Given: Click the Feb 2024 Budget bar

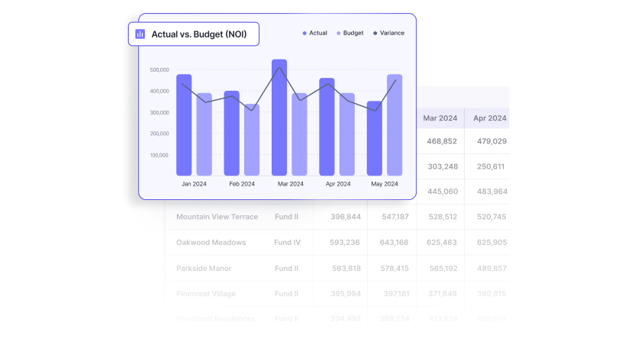Looking at the screenshot, I should (252, 140).
